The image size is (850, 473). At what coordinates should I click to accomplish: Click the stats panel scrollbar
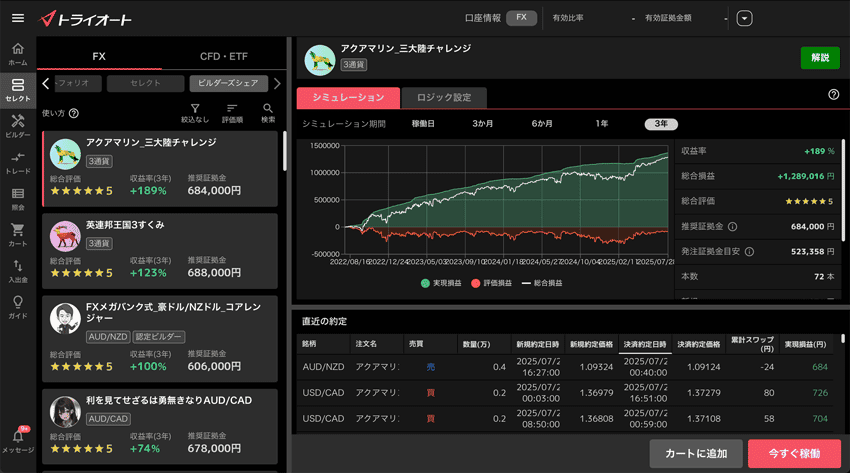[843, 190]
